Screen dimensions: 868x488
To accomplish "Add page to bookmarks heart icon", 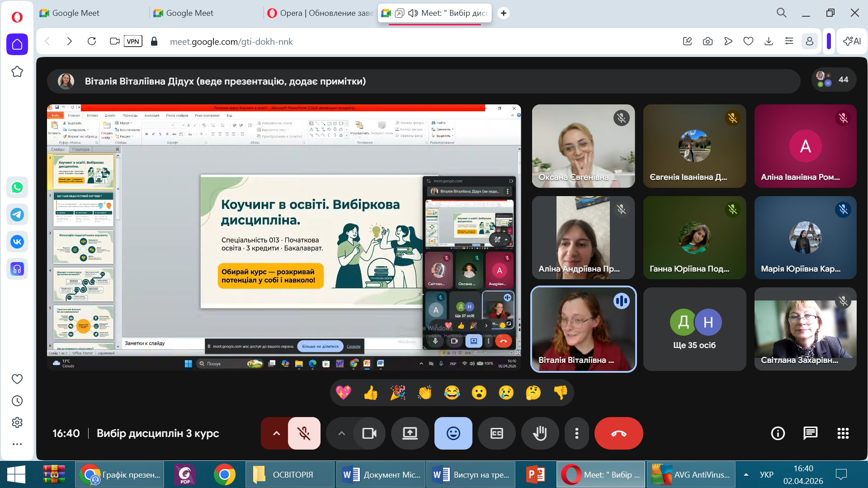I will click(748, 42).
